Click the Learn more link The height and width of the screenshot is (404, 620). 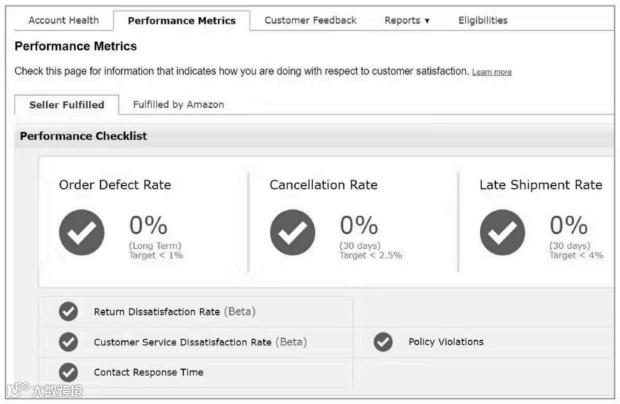[492, 72]
